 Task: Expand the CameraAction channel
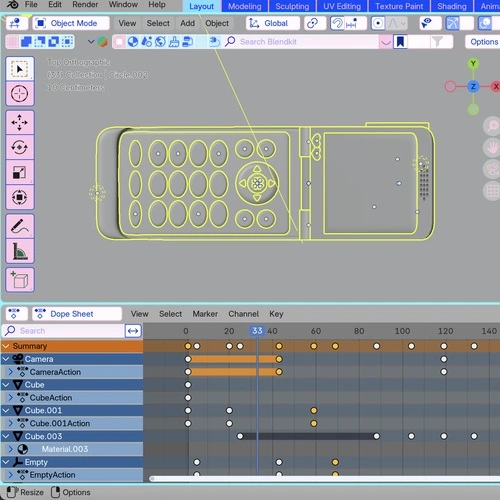pyautogui.click(x=10, y=372)
